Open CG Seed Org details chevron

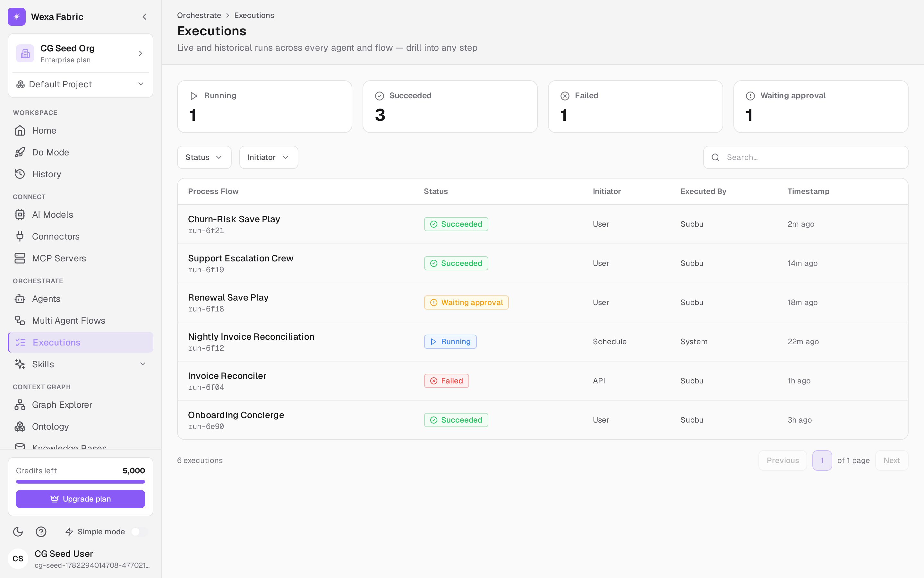tap(140, 54)
